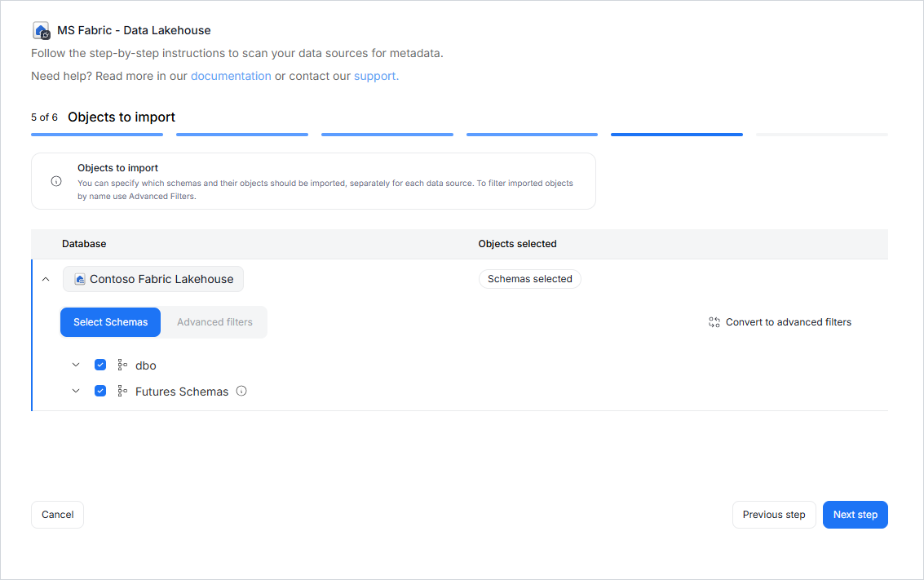Switch to the Advanced filters tab
Screen dimensions: 924x580
point(214,322)
